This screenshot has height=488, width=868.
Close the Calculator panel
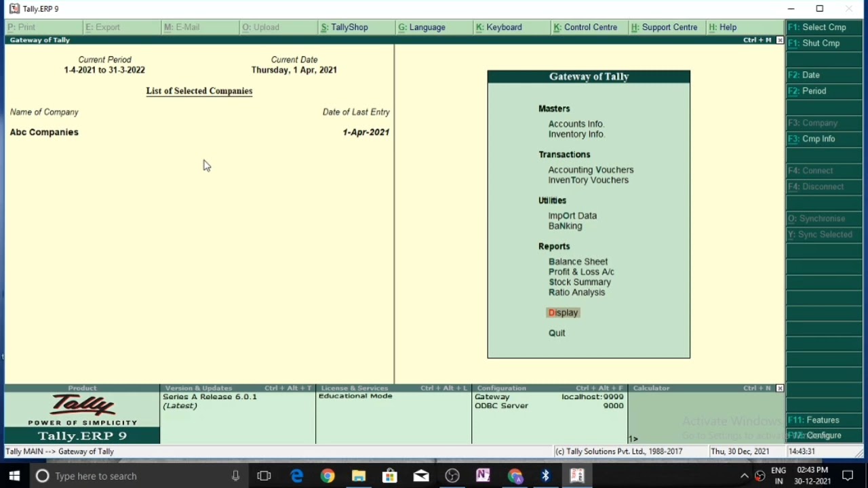(780, 388)
